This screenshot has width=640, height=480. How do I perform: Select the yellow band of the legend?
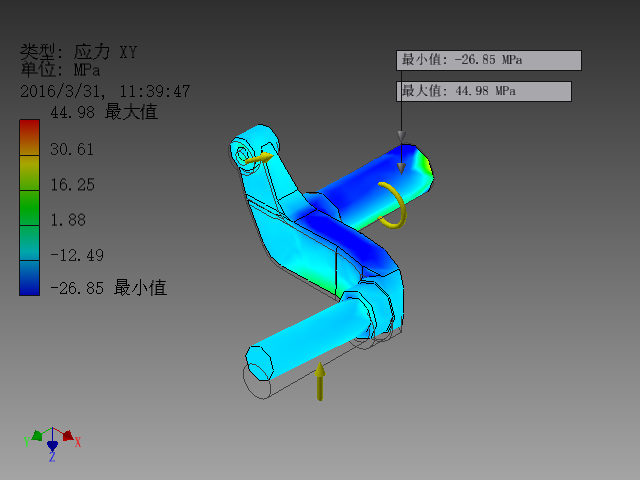(x=29, y=173)
